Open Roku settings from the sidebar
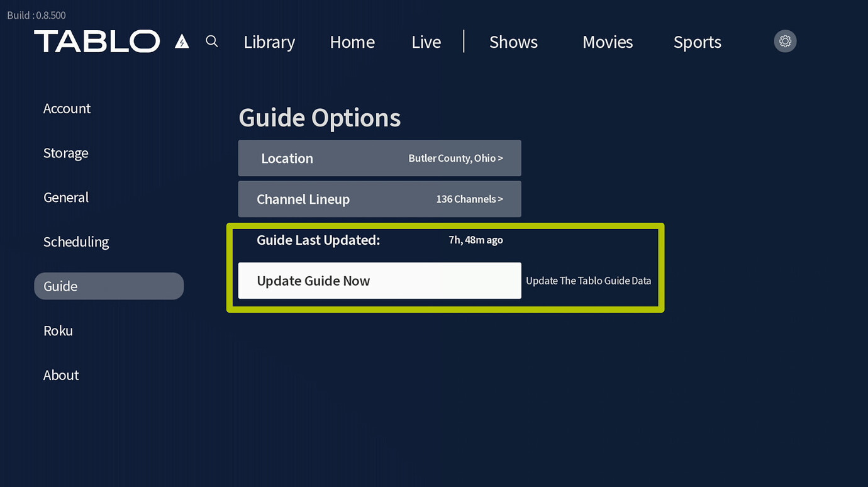This screenshot has width=868, height=487. click(x=58, y=330)
